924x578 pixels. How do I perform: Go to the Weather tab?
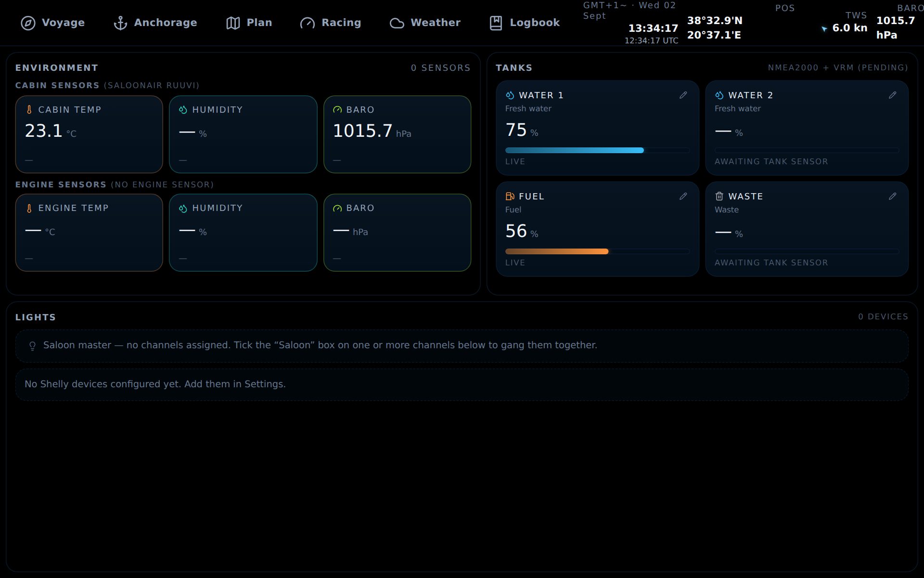[425, 23]
